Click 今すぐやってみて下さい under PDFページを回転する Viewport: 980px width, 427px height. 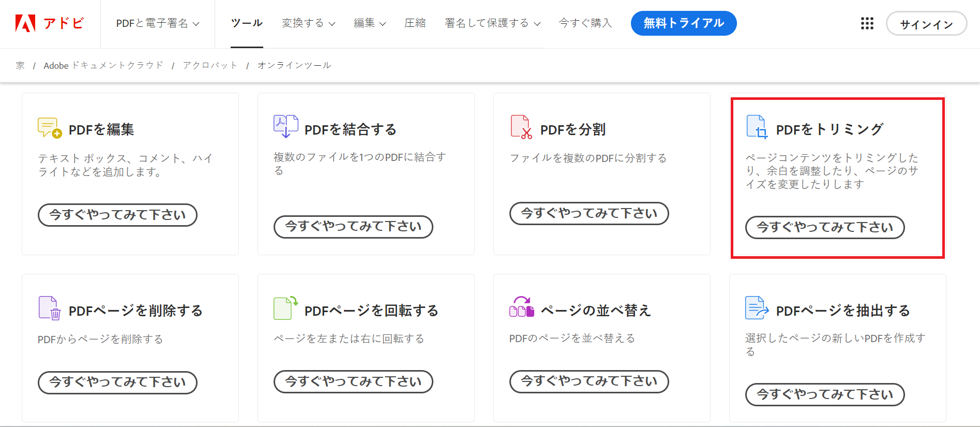tap(353, 381)
